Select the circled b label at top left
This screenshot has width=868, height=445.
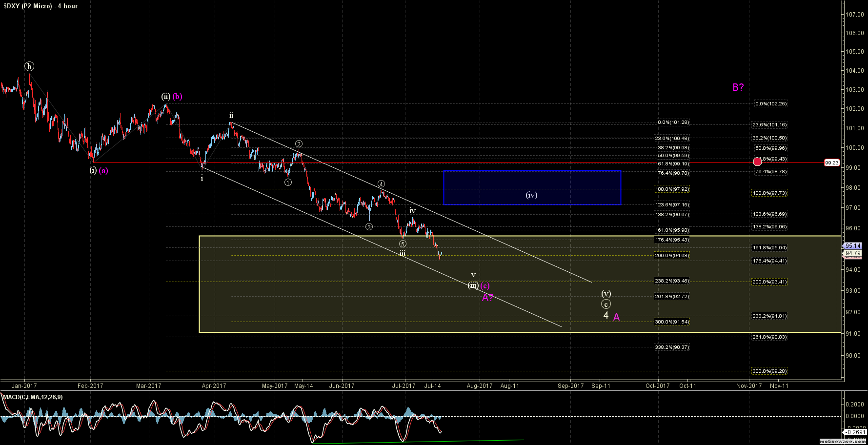click(30, 66)
